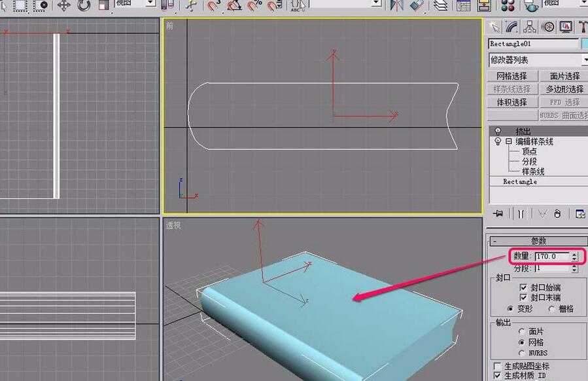Select the NURBS output radio button
Image resolution: width=588 pixels, height=381 pixels.
pos(522,352)
